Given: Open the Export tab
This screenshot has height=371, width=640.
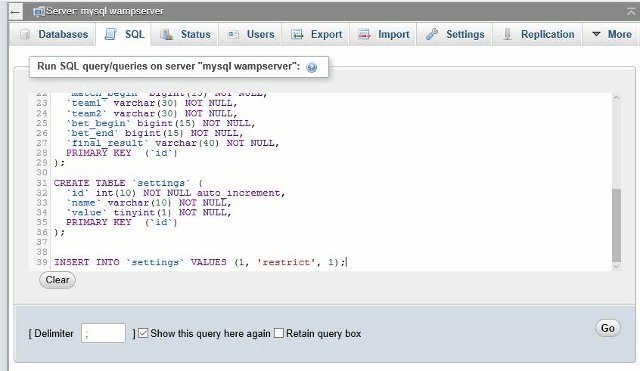Looking at the screenshot, I should (x=316, y=34).
